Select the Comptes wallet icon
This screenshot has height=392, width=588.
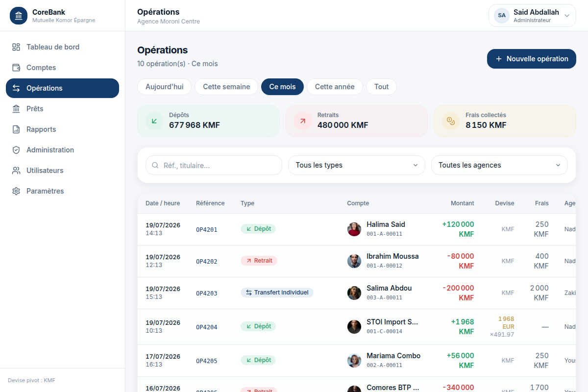16,68
